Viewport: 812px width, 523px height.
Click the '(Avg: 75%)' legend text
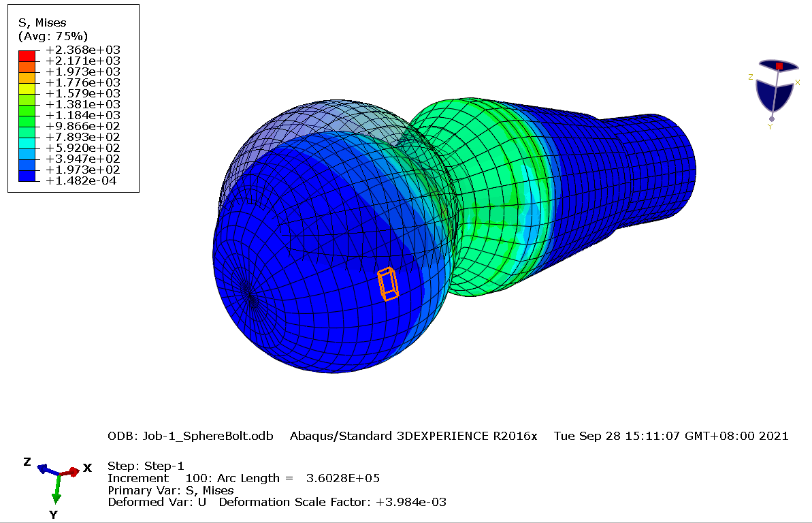click(x=53, y=36)
